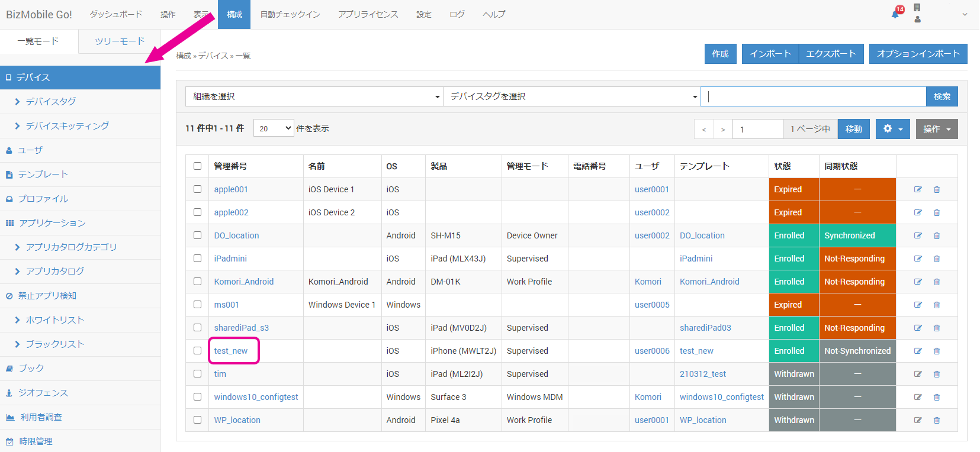This screenshot has width=980, height=452.
Task: Open the gear settings dropdown button
Action: [x=892, y=129]
